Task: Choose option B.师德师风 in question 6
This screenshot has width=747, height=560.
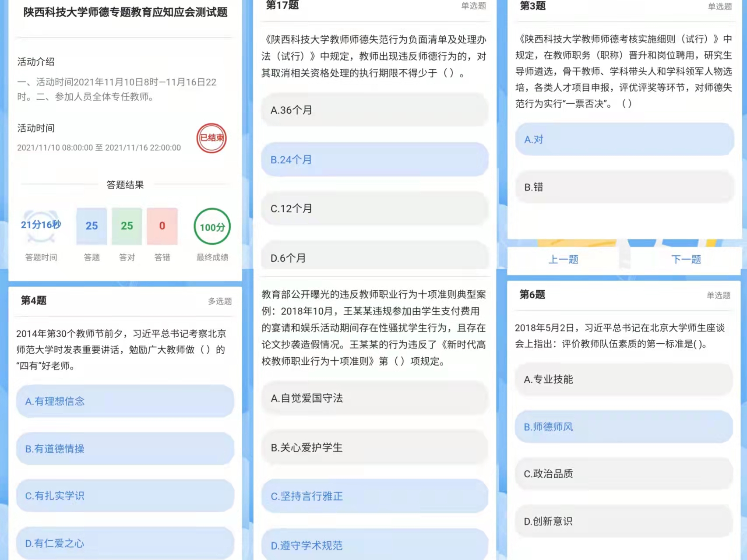Action: coord(624,427)
